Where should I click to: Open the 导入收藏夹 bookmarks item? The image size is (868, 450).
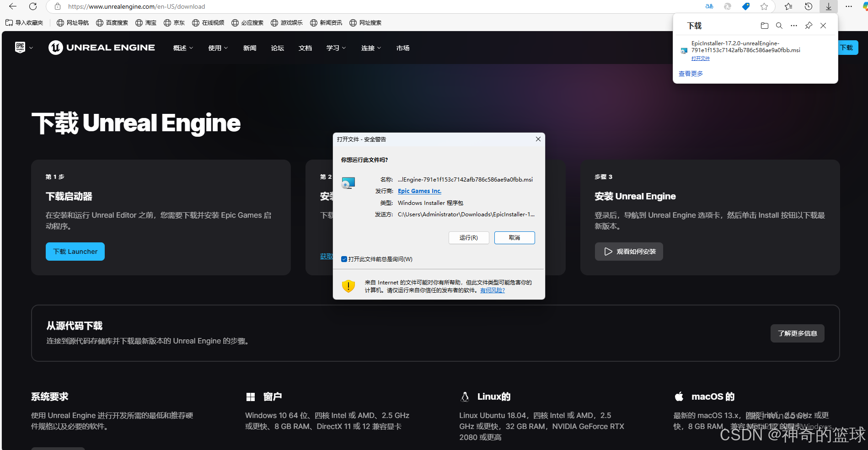point(24,23)
